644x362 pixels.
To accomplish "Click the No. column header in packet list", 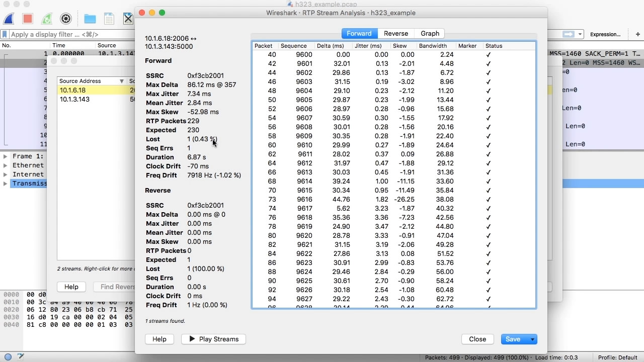I will pos(7,45).
